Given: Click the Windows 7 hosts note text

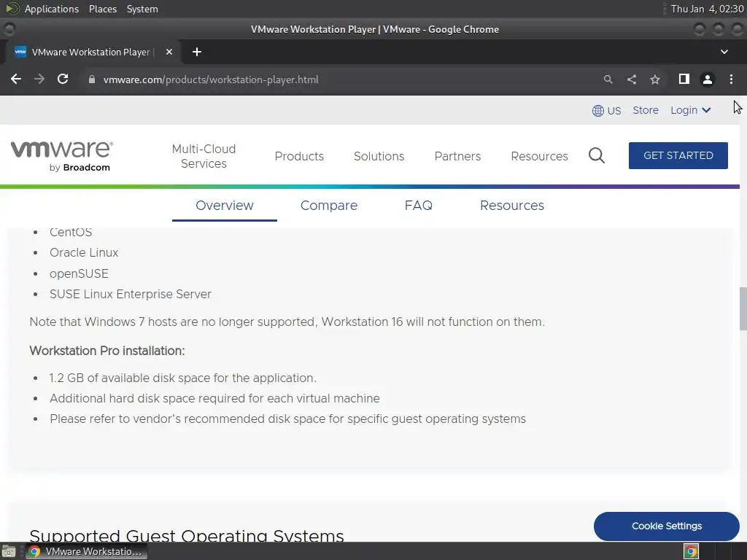Looking at the screenshot, I should tap(287, 322).
